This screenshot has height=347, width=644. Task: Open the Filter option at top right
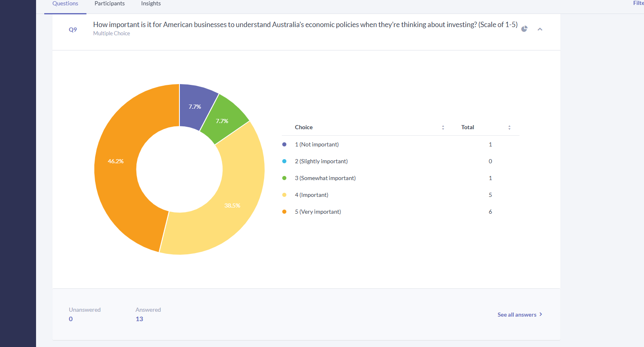[638, 3]
